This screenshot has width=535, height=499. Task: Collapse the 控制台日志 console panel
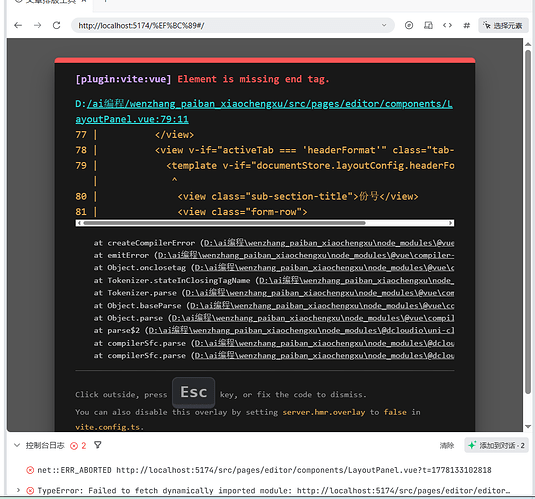tap(17, 445)
